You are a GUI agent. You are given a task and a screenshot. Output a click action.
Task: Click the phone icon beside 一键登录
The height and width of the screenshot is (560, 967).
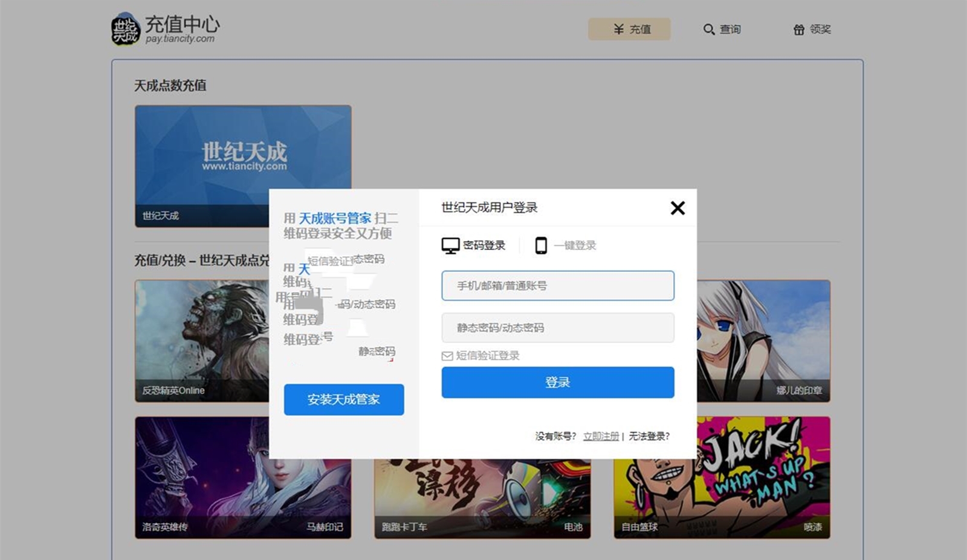(540, 244)
